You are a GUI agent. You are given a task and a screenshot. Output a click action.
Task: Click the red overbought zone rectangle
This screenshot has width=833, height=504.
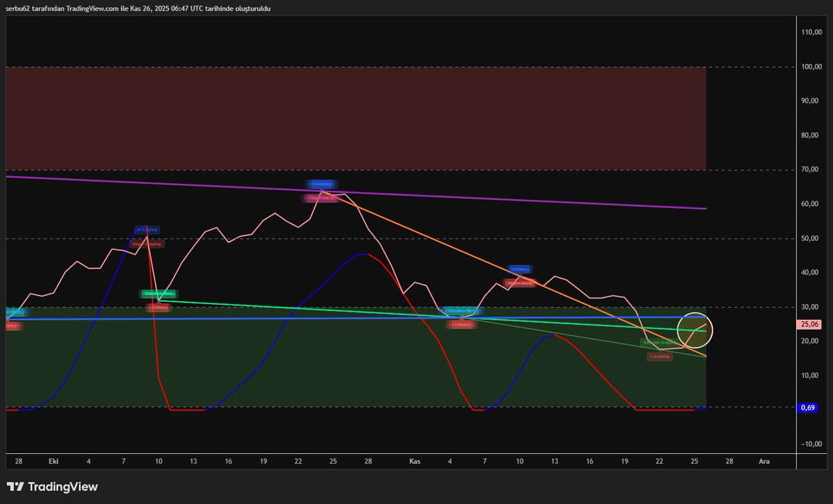[x=356, y=118]
